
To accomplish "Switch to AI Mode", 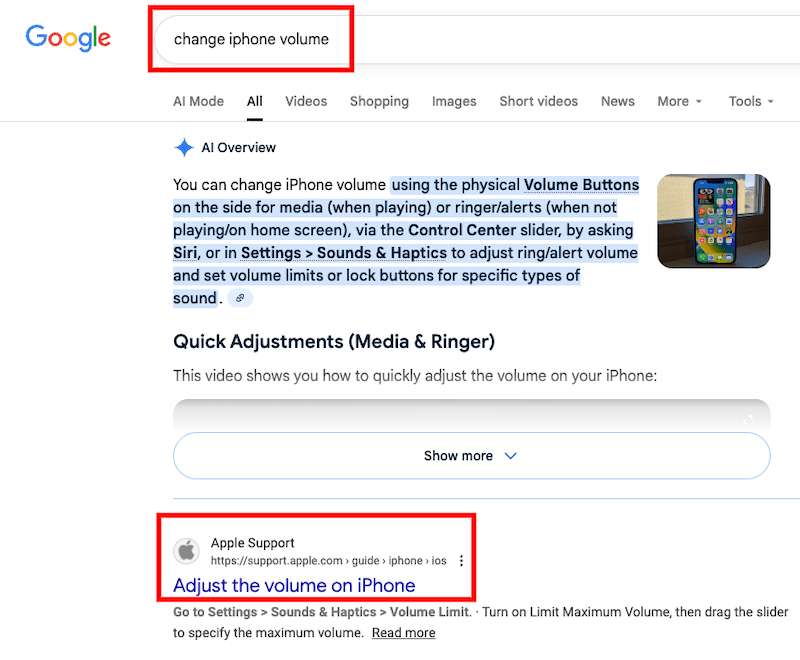I will tap(198, 101).
